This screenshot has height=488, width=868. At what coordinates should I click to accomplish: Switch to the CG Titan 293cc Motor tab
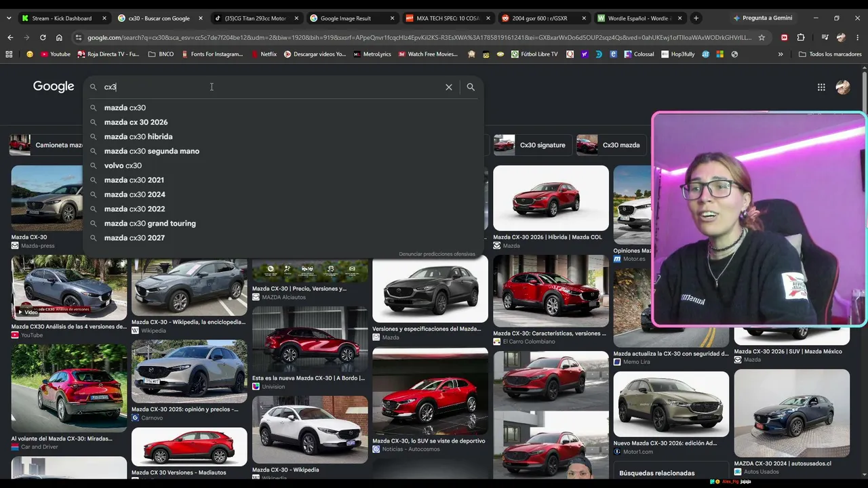[256, 18]
